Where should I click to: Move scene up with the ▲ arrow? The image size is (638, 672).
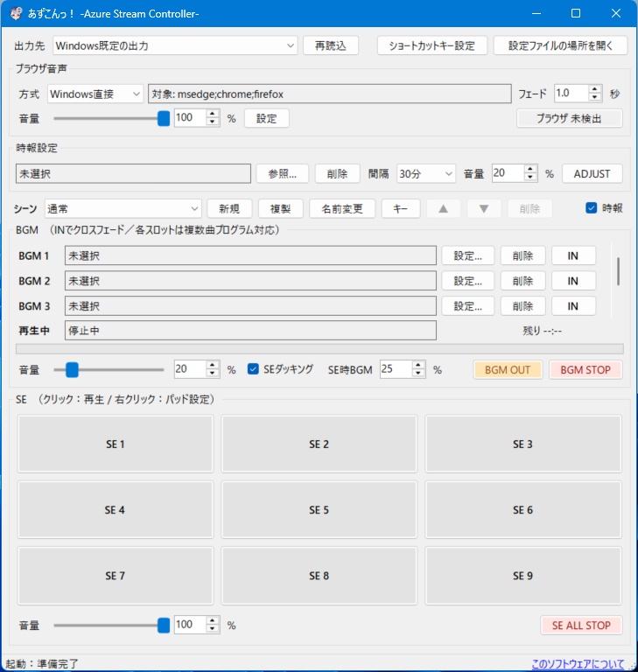(x=444, y=209)
